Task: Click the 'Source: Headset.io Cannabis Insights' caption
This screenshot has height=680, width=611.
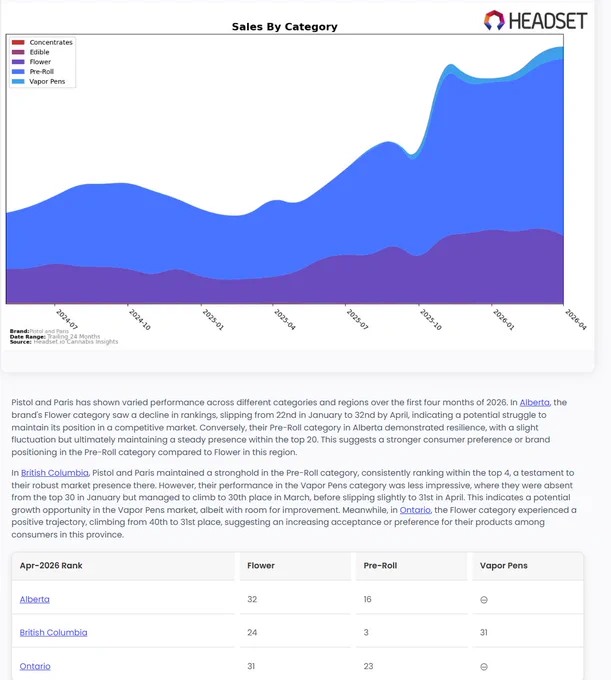Action: [64, 342]
